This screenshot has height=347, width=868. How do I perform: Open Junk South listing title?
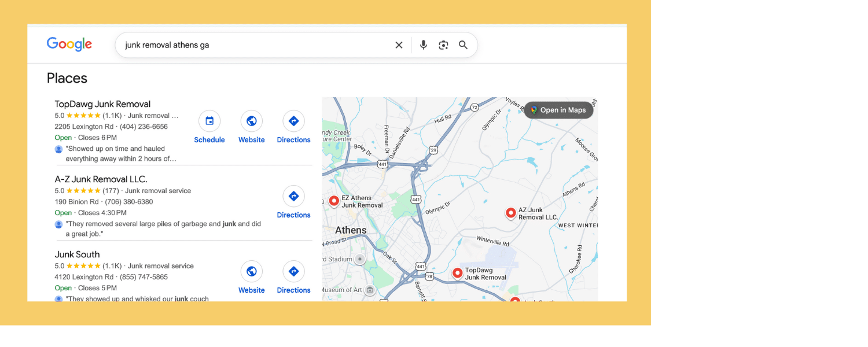tap(77, 254)
